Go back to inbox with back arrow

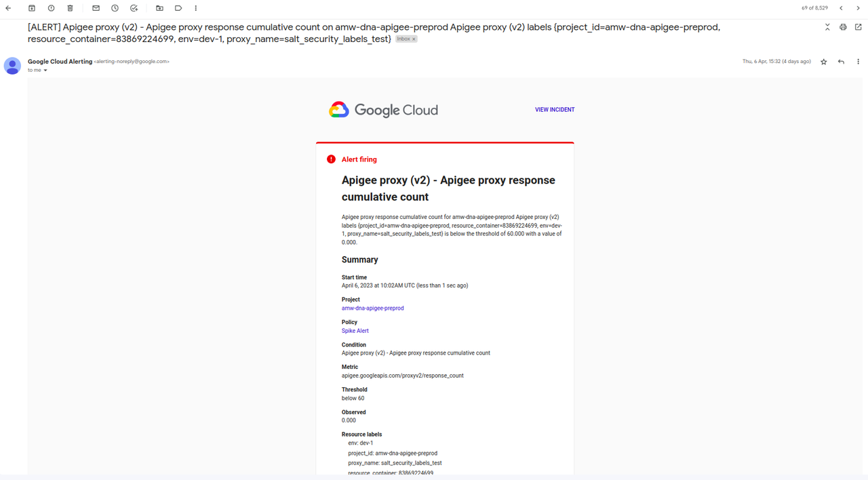tap(8, 8)
